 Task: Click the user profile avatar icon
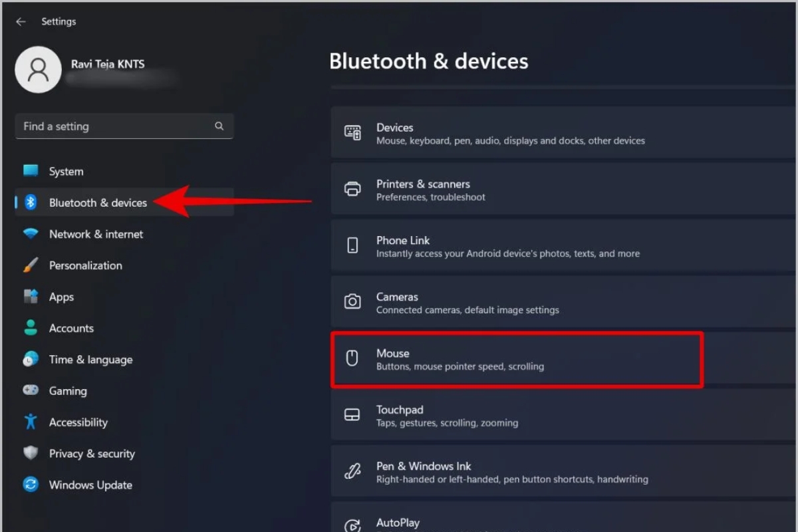(x=39, y=70)
